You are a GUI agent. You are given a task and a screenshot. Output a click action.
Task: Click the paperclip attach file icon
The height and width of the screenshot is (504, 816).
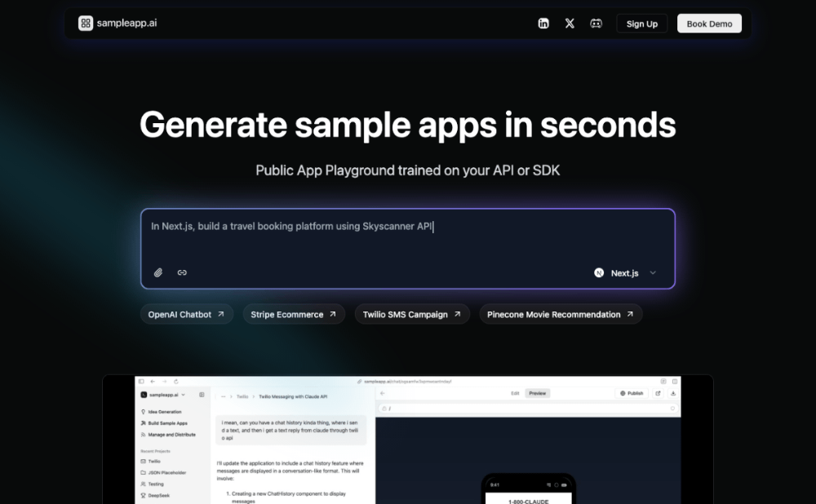[x=158, y=272]
